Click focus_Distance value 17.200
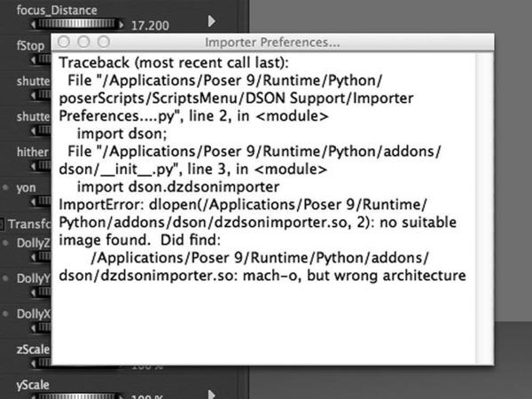The width and height of the screenshot is (532, 399). tap(150, 26)
